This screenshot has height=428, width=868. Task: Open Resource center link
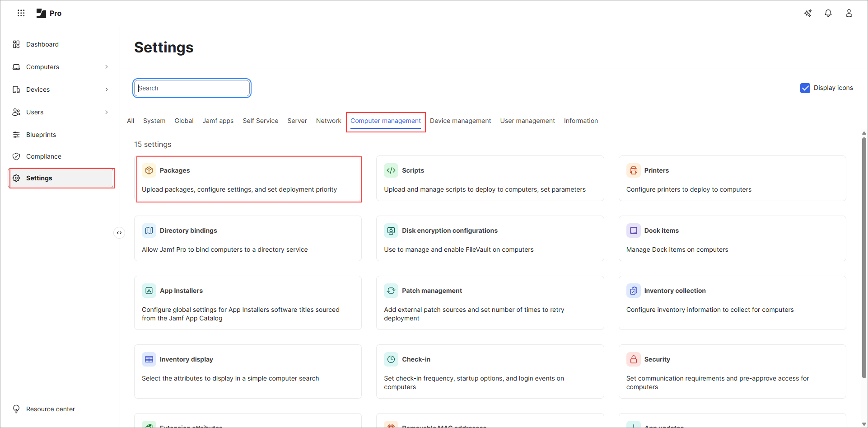point(51,409)
